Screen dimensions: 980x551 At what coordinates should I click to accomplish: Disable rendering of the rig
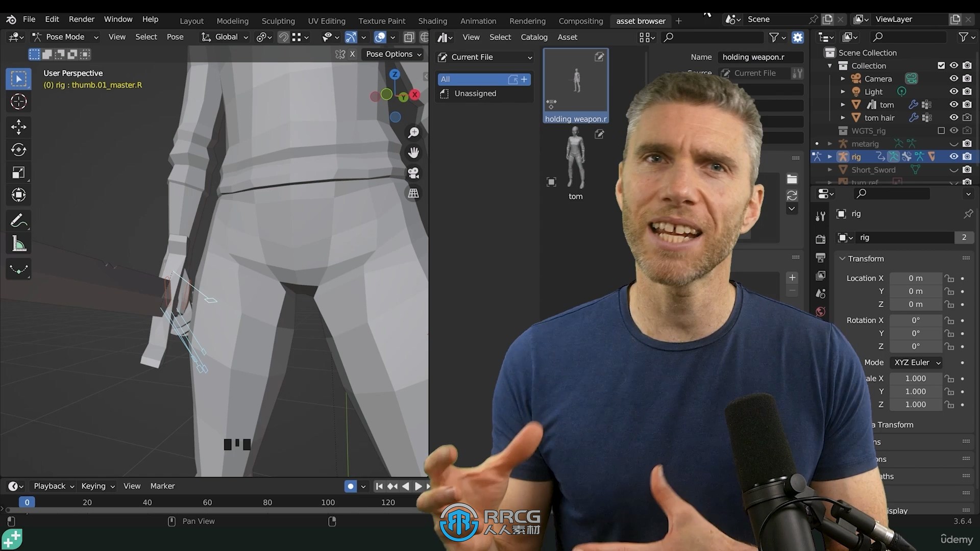(x=967, y=157)
